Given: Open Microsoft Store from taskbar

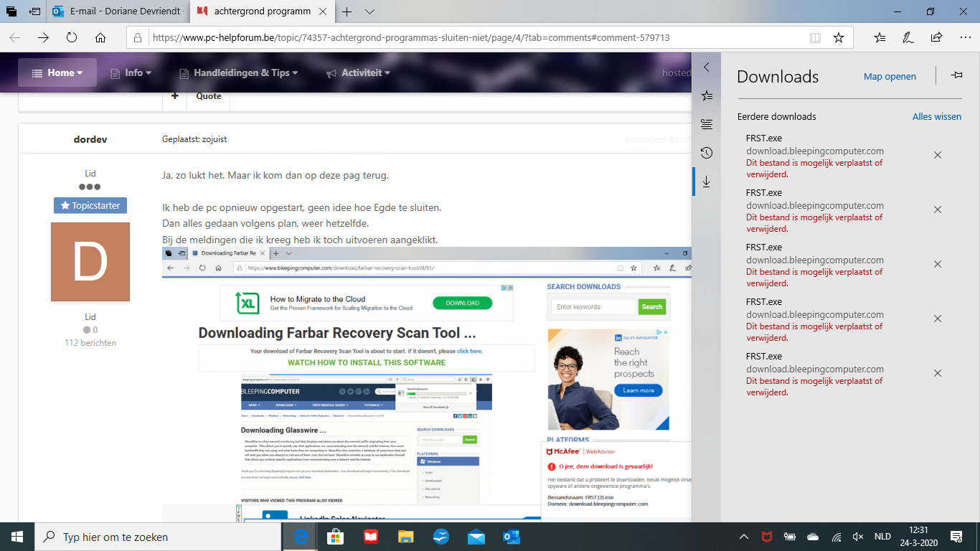Looking at the screenshot, I should (335, 536).
